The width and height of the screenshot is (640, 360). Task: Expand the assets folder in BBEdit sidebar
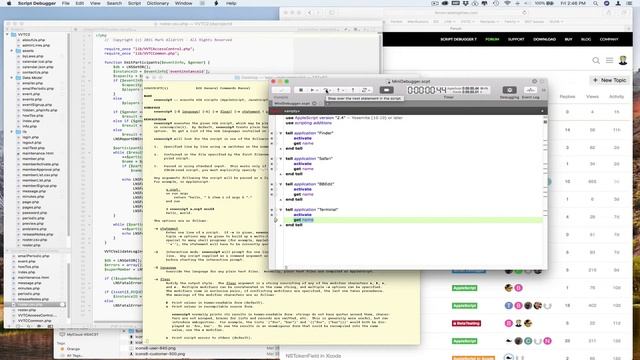(x=12, y=51)
